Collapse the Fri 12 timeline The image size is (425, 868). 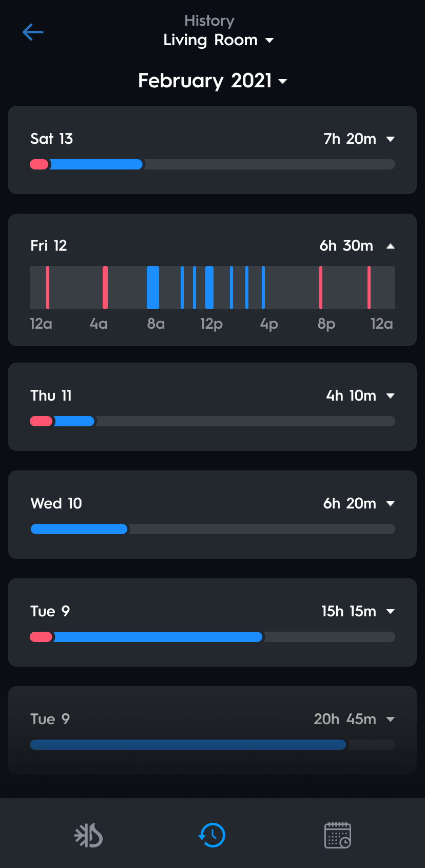(x=391, y=246)
